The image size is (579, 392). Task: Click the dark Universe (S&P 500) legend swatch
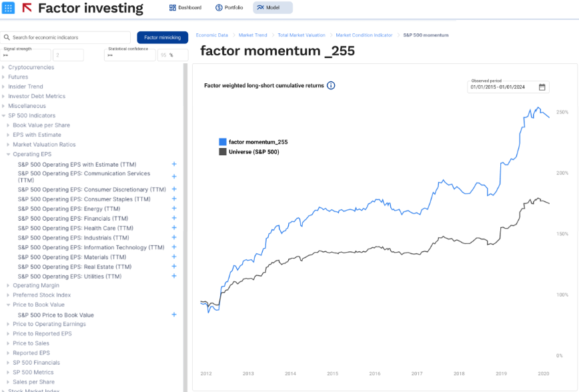(223, 152)
